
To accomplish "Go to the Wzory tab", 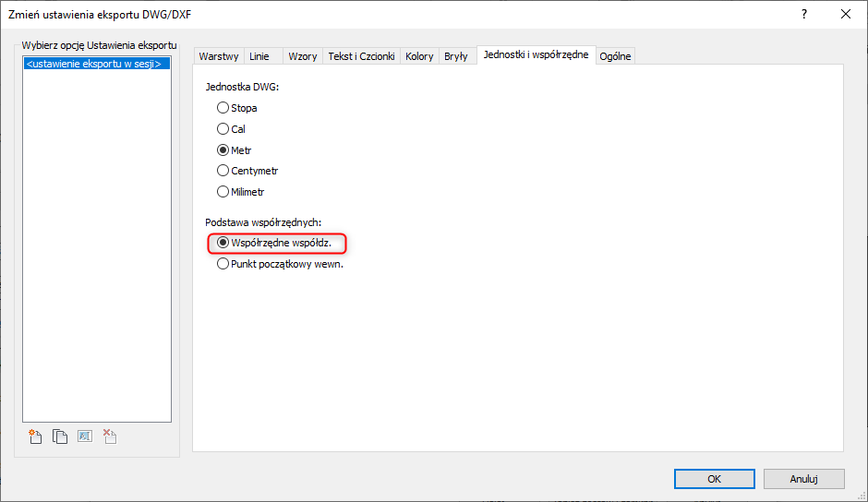I will pyautogui.click(x=302, y=56).
